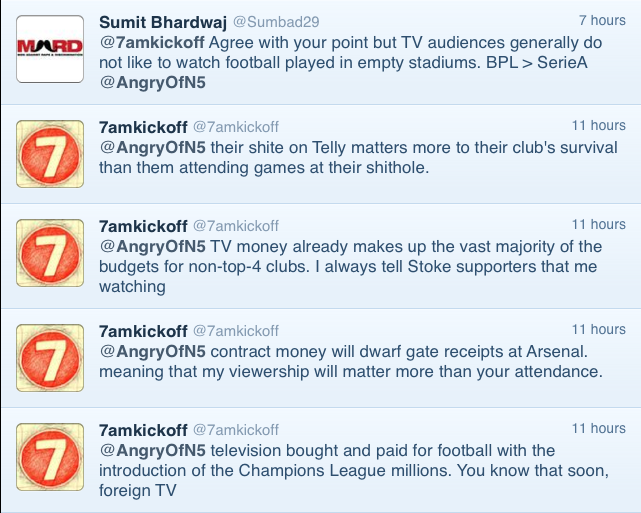The image size is (641, 513).
Task: Open the 7amkickoff name above the 'television bought' tweet
Action: pos(143,430)
